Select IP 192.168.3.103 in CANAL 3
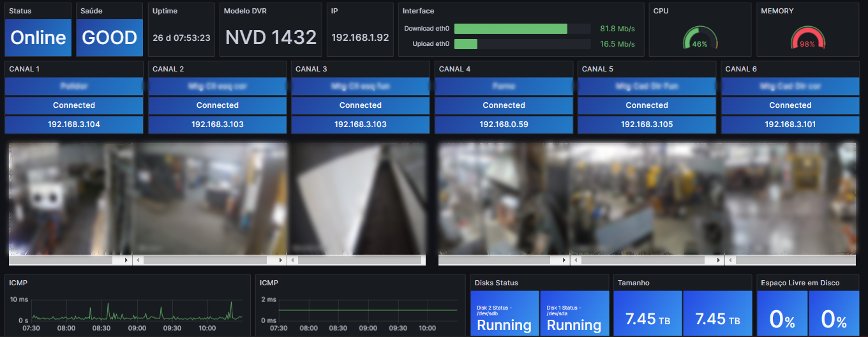868x337 pixels. click(x=361, y=124)
